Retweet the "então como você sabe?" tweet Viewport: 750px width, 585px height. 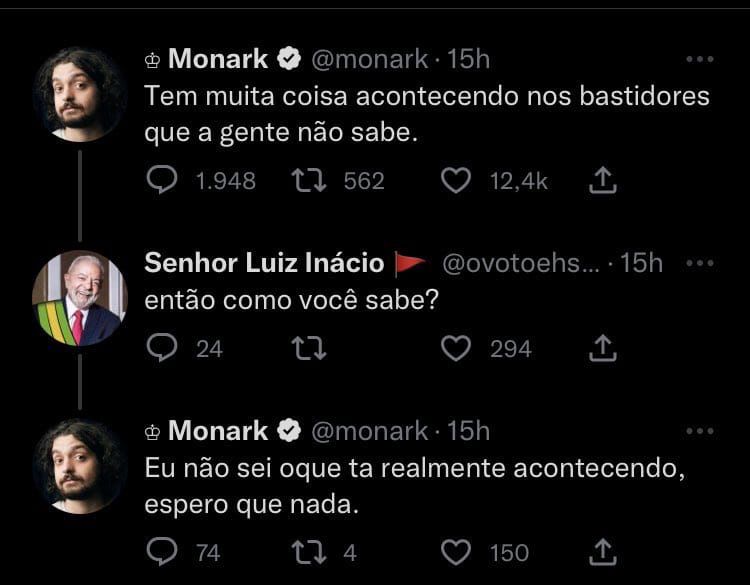pos(309,348)
